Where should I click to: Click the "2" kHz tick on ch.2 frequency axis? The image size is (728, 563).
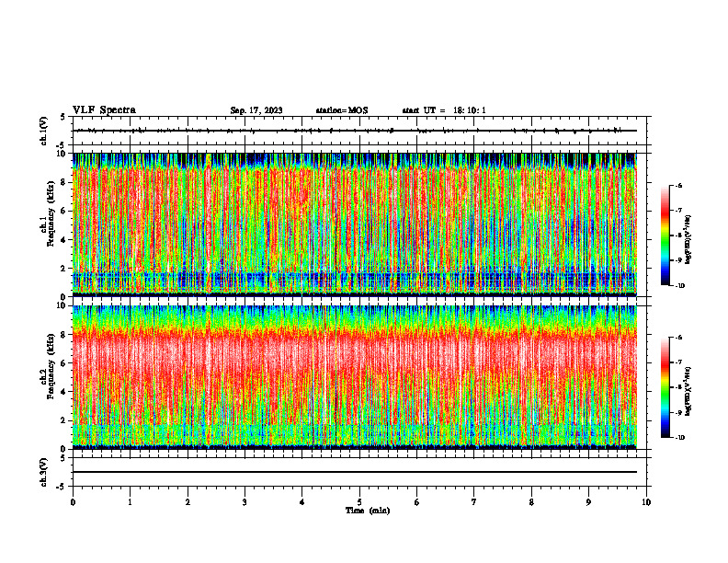click(x=63, y=420)
